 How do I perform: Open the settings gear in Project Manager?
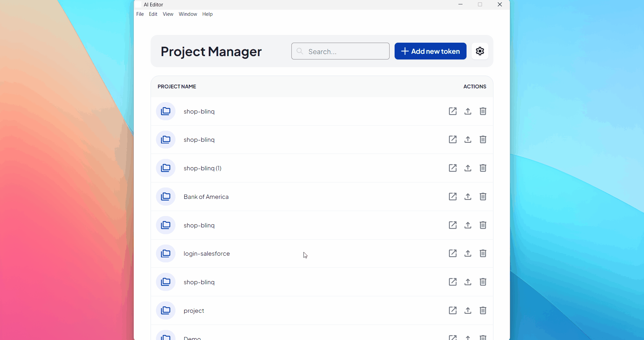pyautogui.click(x=480, y=51)
